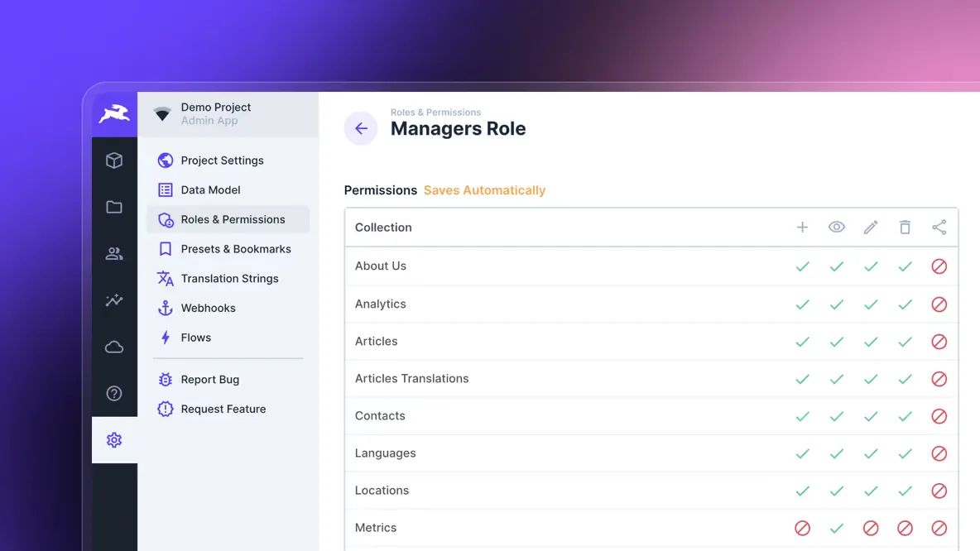Open Translation Strings
The image size is (980, 551).
coord(228,279)
